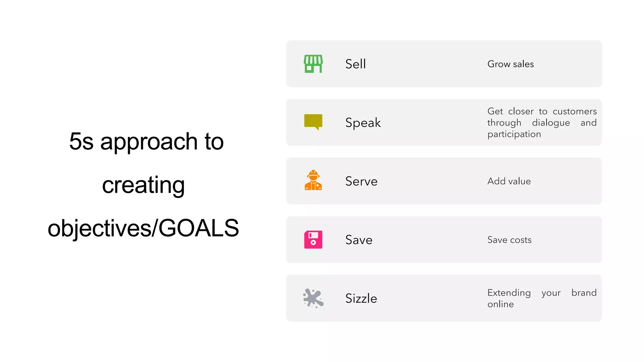The height and width of the screenshot is (362, 644).
Task: Click the 'Grow sales' description text
Action: 510,64
